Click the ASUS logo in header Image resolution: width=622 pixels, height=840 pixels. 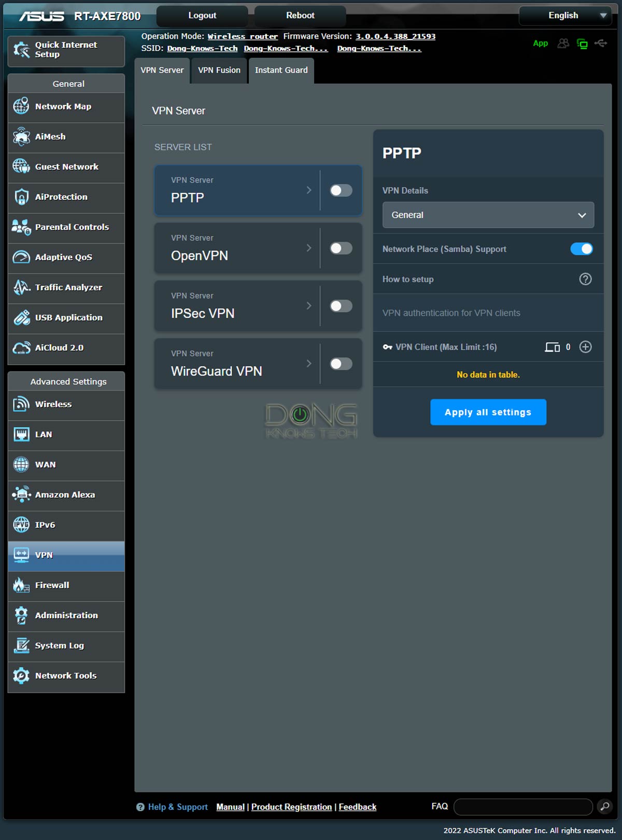(x=41, y=17)
